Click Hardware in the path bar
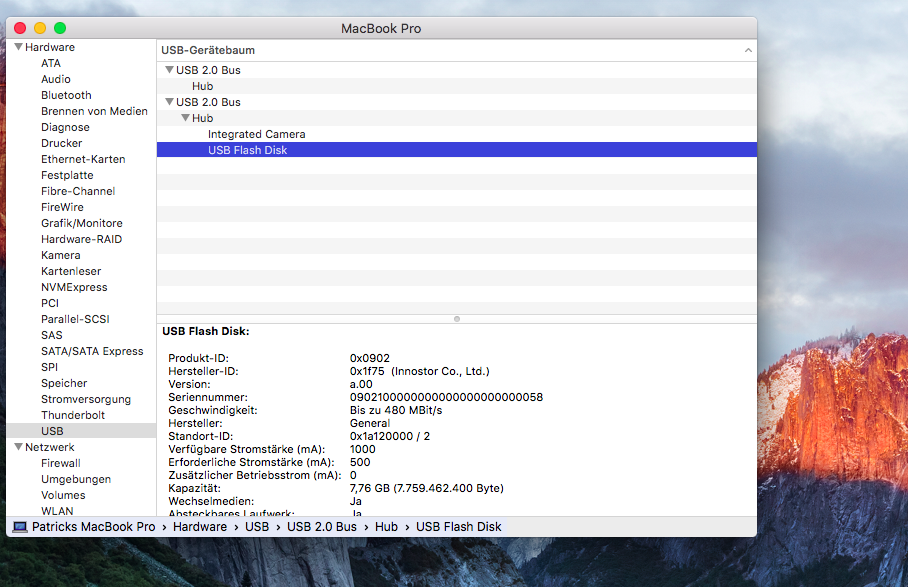 pos(200,527)
